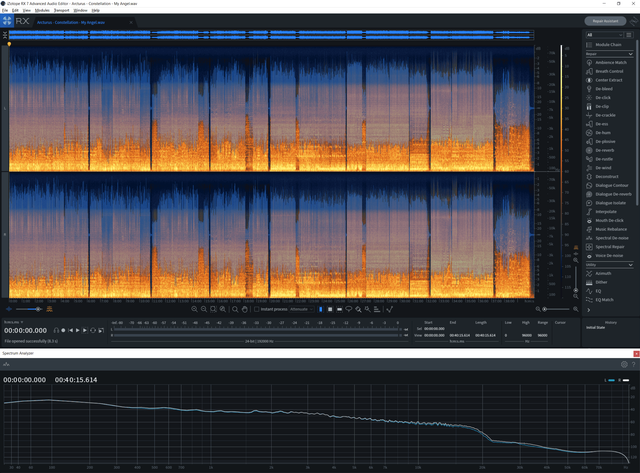The height and width of the screenshot is (473, 640).
Task: Select the magic wand selection tool
Action: [x=367, y=309]
